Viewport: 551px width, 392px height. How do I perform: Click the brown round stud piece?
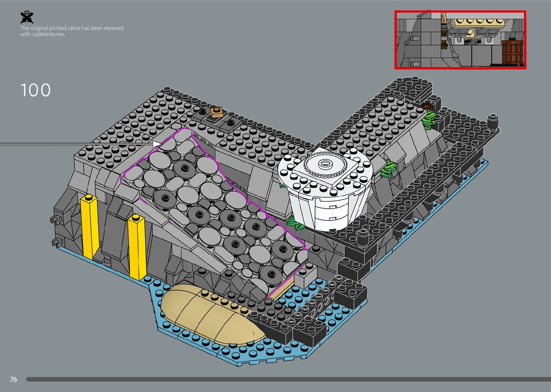[426, 106]
